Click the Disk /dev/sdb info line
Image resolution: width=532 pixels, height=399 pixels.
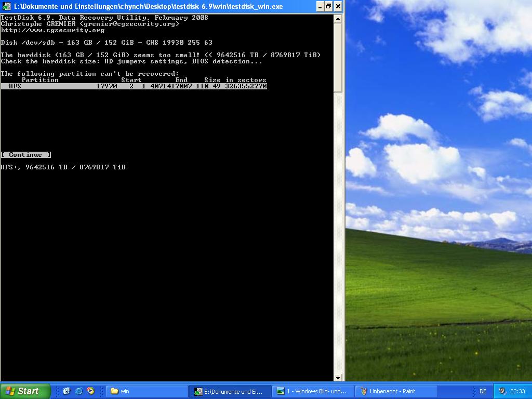click(x=107, y=43)
